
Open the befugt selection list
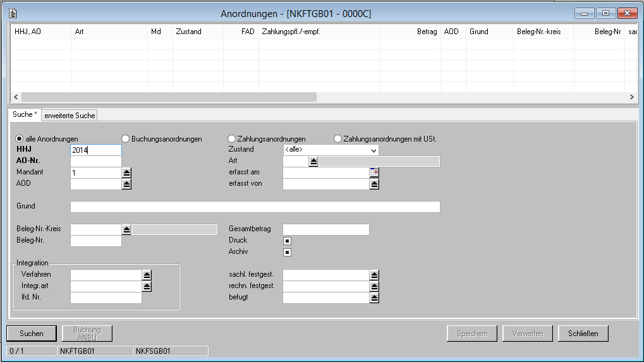(374, 298)
